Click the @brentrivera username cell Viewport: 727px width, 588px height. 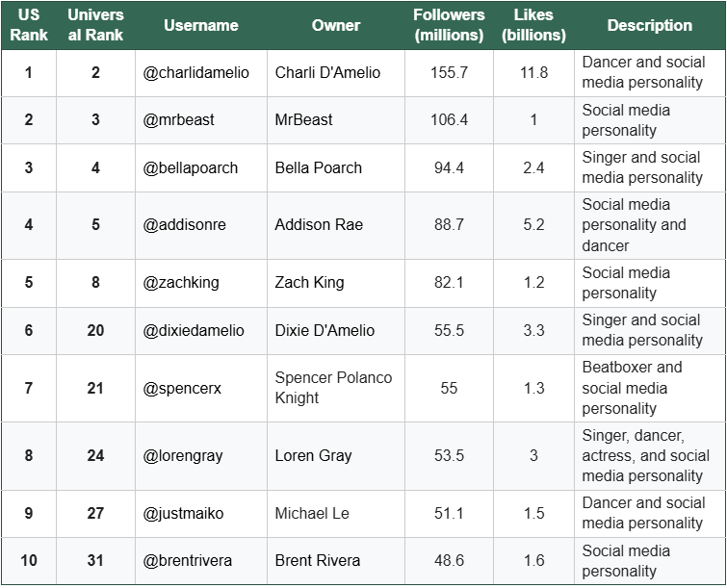click(200, 561)
